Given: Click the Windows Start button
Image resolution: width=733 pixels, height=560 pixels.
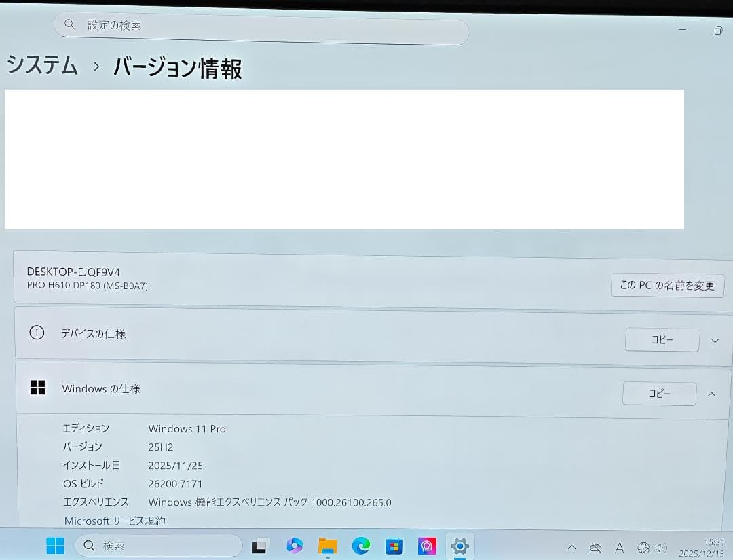Looking at the screenshot, I should pyautogui.click(x=55, y=545).
